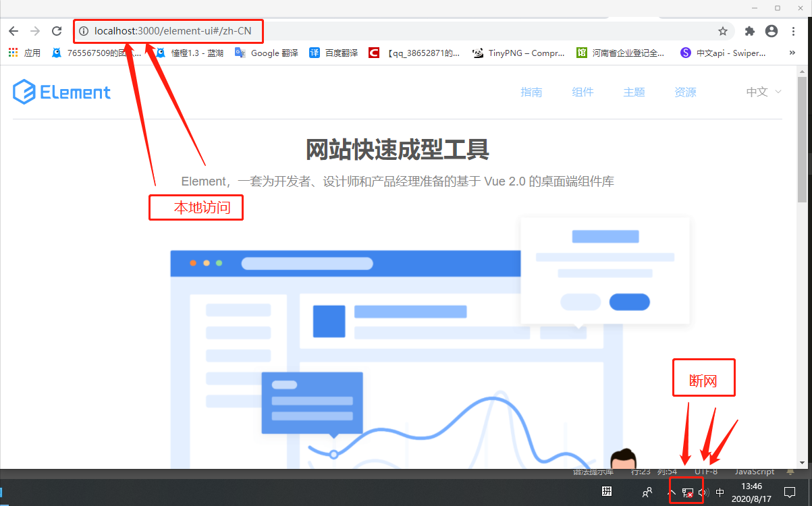Image resolution: width=812 pixels, height=506 pixels.
Task: Go forward in browser history
Action: [35, 31]
